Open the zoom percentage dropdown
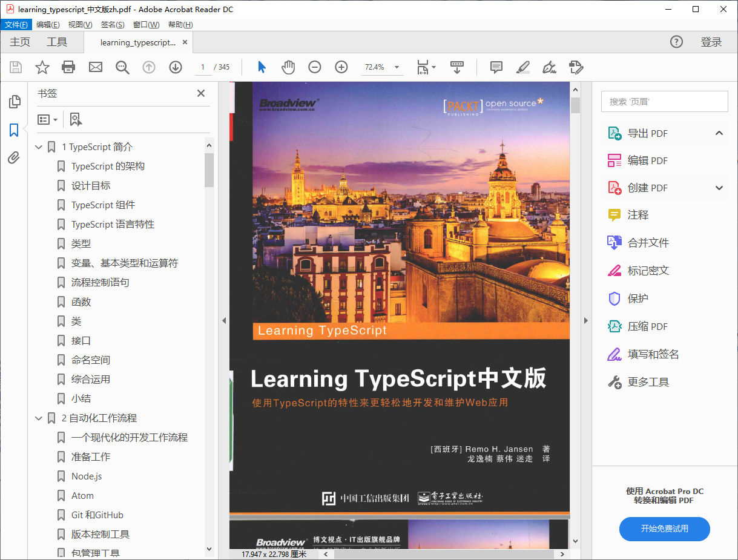Image resolution: width=738 pixels, height=560 pixels. tap(397, 67)
